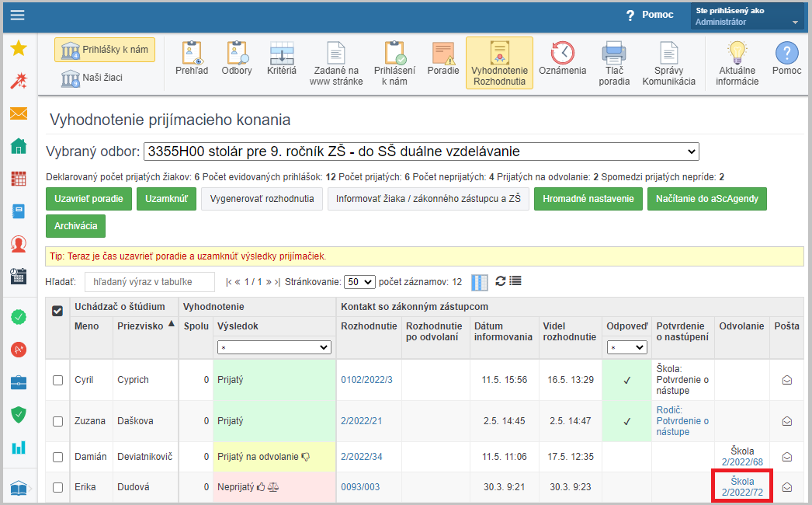This screenshot has width=812, height=505.
Task: Click the Uzamknúť button
Action: click(x=166, y=199)
